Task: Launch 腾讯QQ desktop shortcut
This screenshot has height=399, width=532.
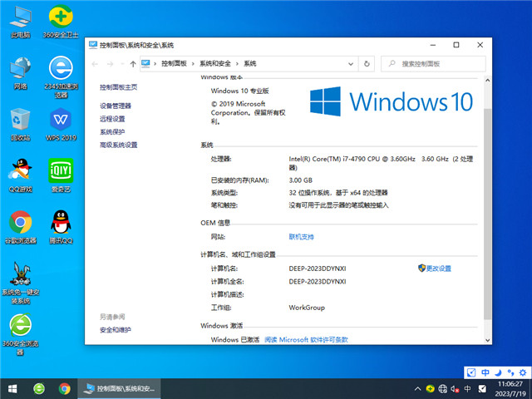Action: tap(61, 227)
